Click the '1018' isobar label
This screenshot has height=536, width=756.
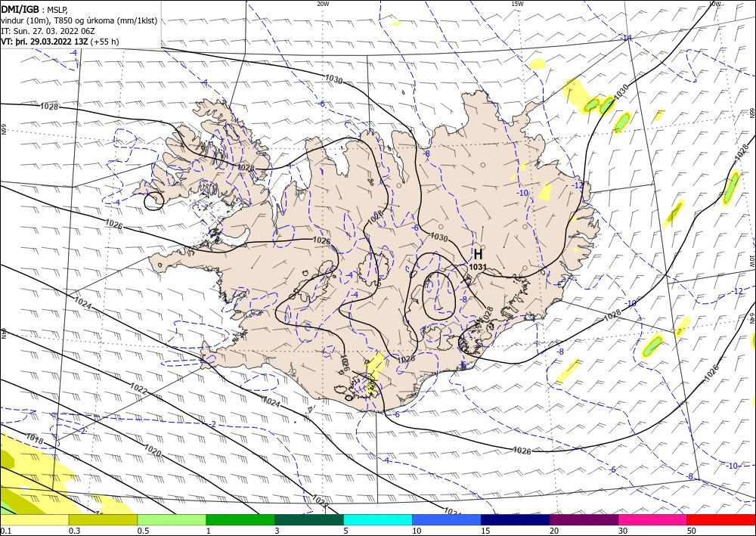(34, 440)
